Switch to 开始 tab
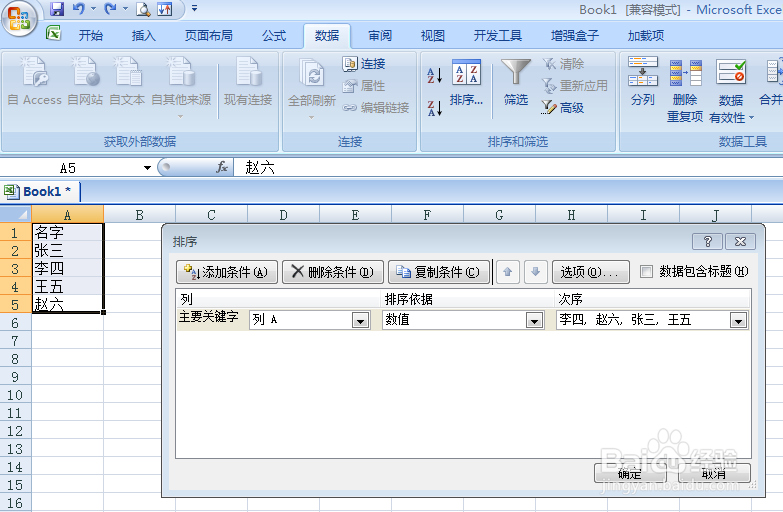 91,35
